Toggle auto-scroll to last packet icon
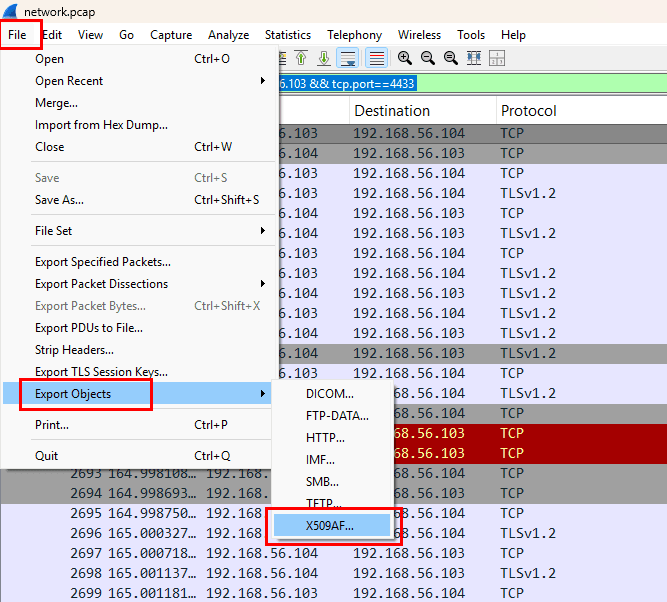 pos(349,58)
